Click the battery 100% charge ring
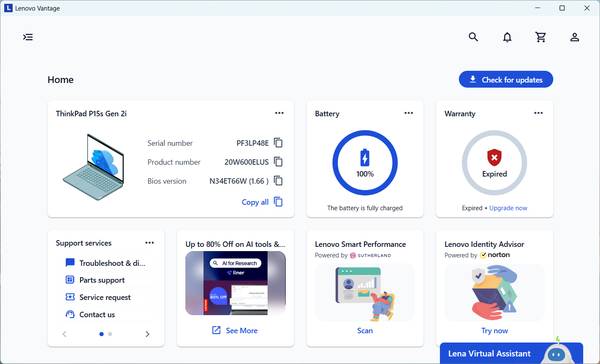Image resolution: width=600 pixels, height=364 pixels. pos(365,163)
